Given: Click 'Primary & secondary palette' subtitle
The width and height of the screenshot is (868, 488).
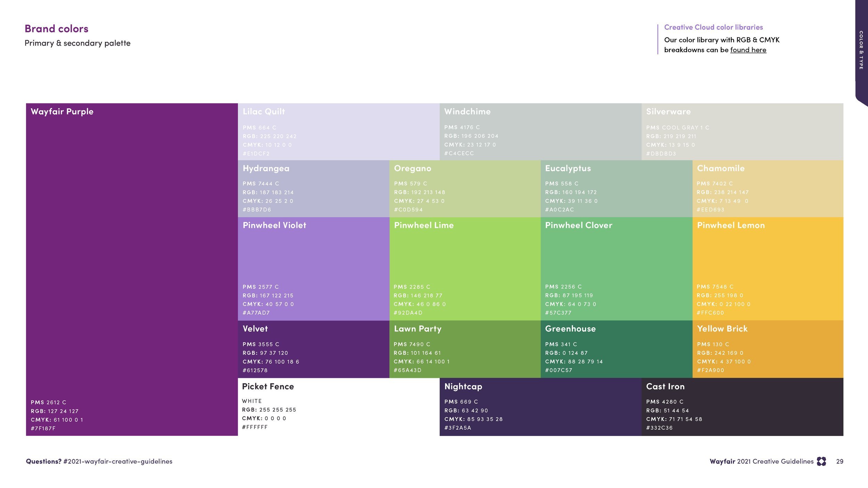Looking at the screenshot, I should (77, 43).
